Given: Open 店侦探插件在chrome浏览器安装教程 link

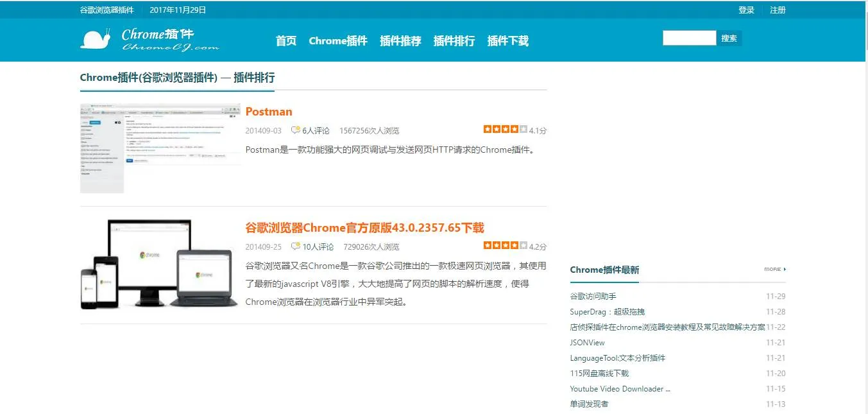Looking at the screenshot, I should tap(667, 327).
